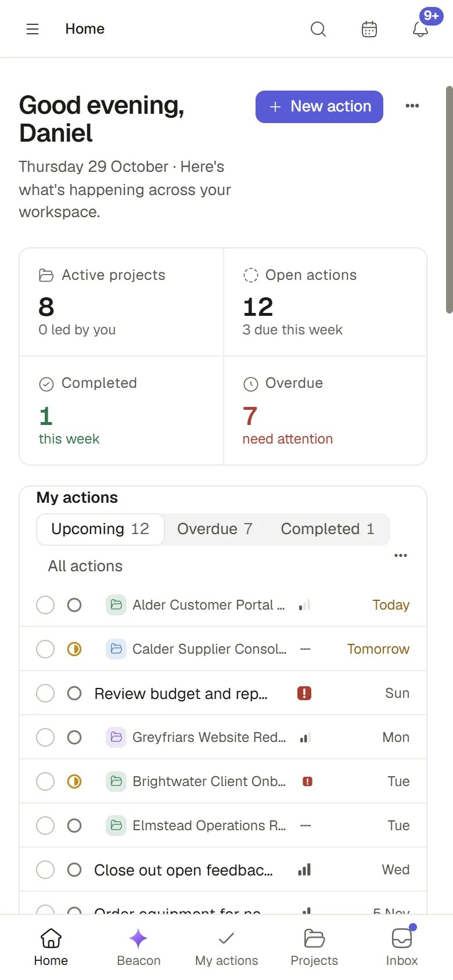The height and width of the screenshot is (980, 453).
Task: Click urgent priority icon on Brightwater row
Action: coord(308,781)
